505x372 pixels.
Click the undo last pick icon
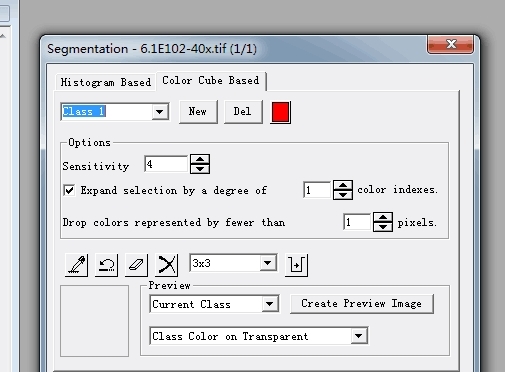tap(106, 265)
